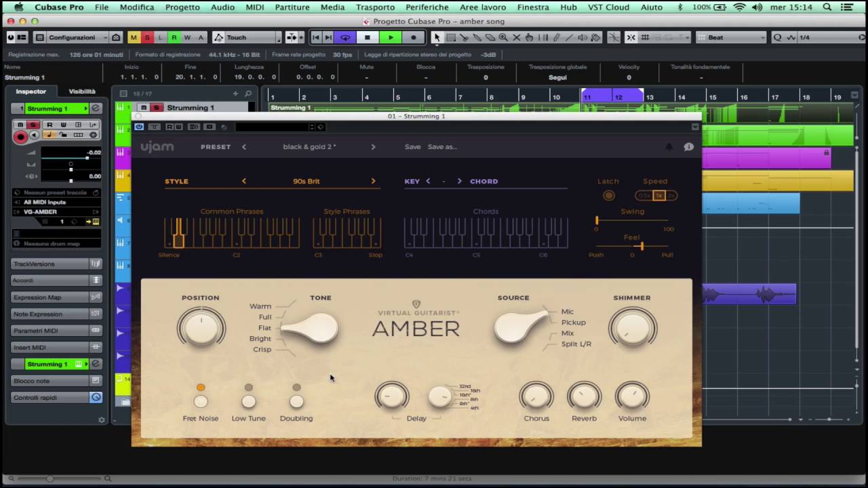The width and height of the screenshot is (868, 488).
Task: Select the Eraser tool
Action: (490, 37)
